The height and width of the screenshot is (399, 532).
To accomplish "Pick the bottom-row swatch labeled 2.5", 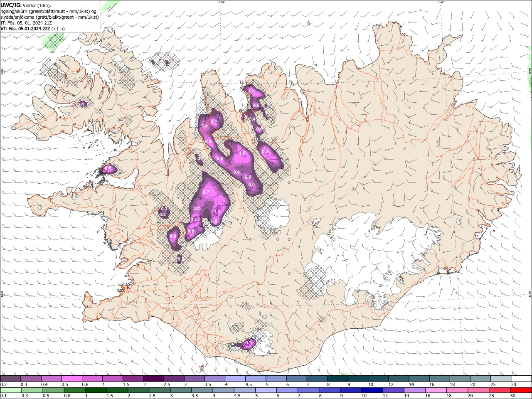I will click(160, 390).
